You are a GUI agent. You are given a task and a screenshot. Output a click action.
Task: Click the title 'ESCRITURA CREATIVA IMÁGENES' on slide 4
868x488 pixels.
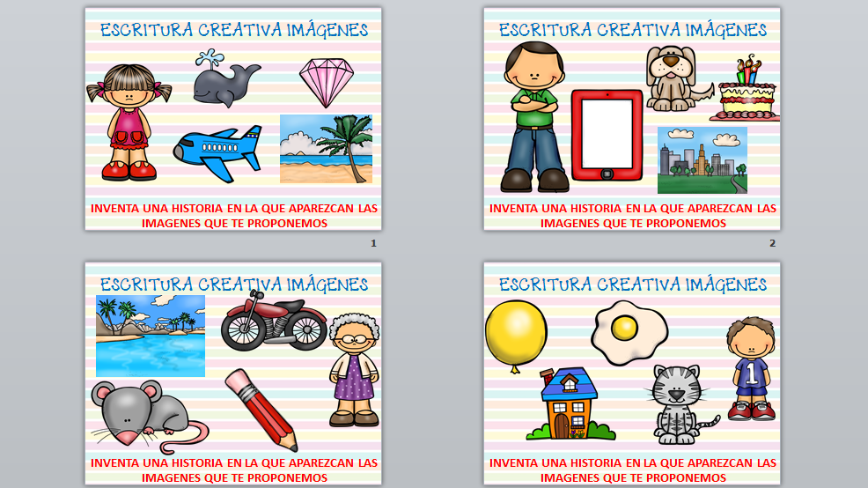click(x=632, y=285)
